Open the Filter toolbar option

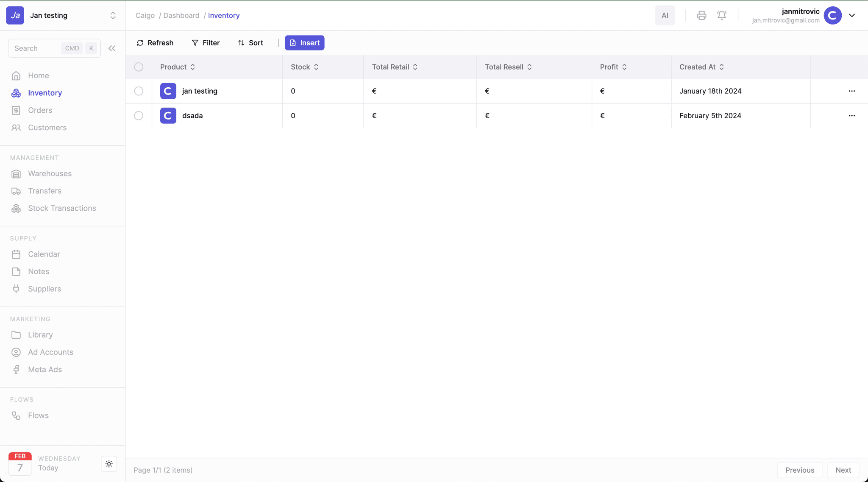(x=206, y=43)
